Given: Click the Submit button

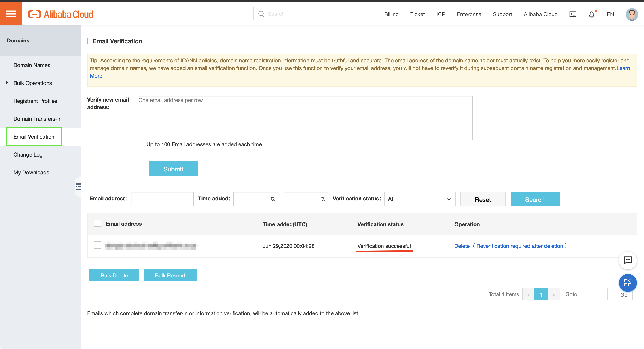Looking at the screenshot, I should 173,169.
